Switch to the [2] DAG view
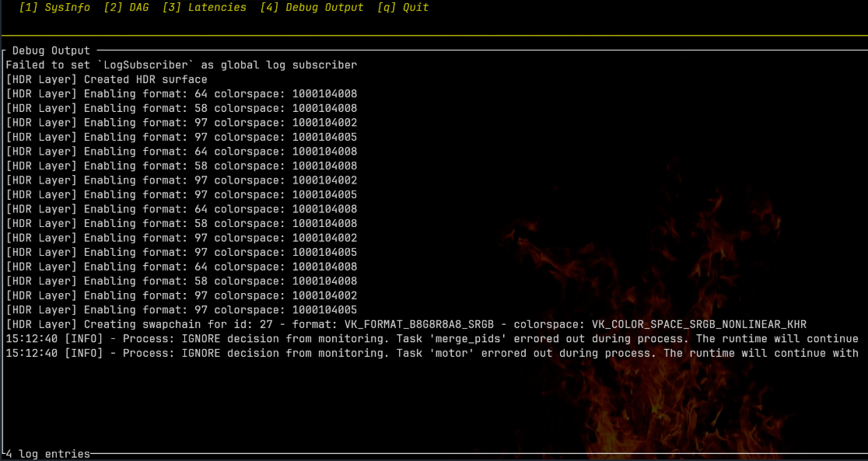Image resolution: width=868 pixels, height=461 pixels. (126, 8)
